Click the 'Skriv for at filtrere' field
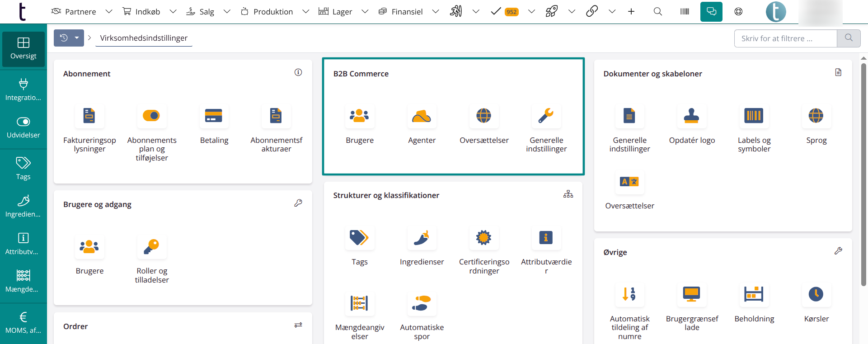Image resolution: width=868 pixels, height=344 pixels. coord(785,38)
